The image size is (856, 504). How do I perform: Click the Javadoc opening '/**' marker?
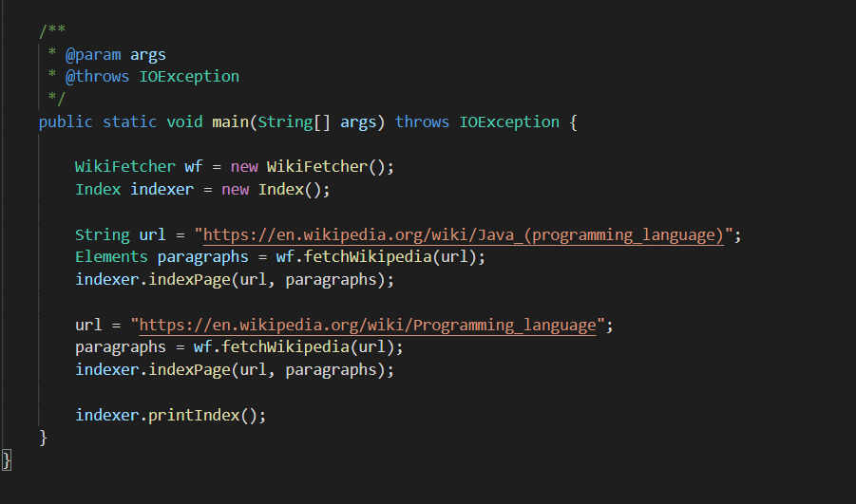pyautogui.click(x=52, y=30)
